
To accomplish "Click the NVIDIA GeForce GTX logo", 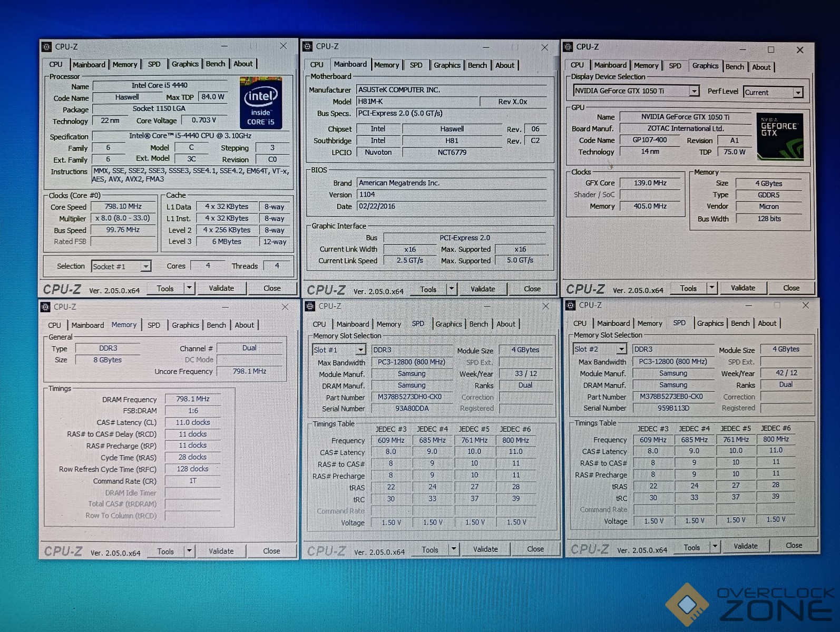I will (x=780, y=136).
